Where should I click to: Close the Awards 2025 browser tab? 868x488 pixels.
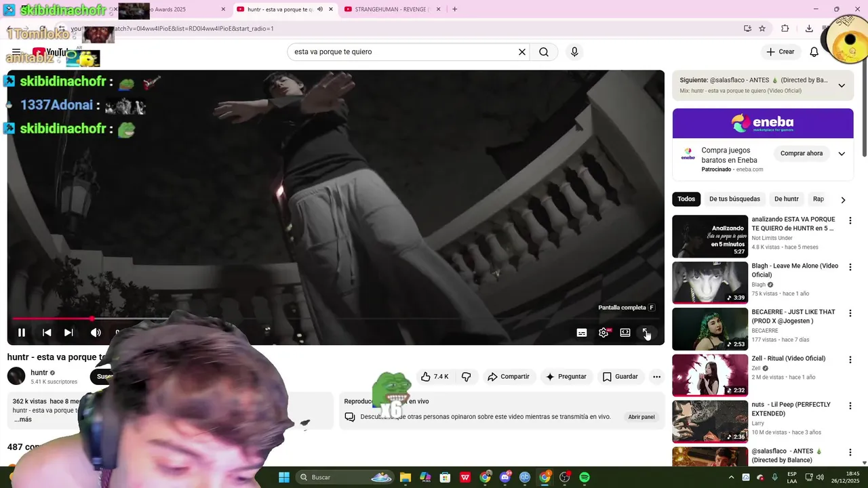point(223,9)
